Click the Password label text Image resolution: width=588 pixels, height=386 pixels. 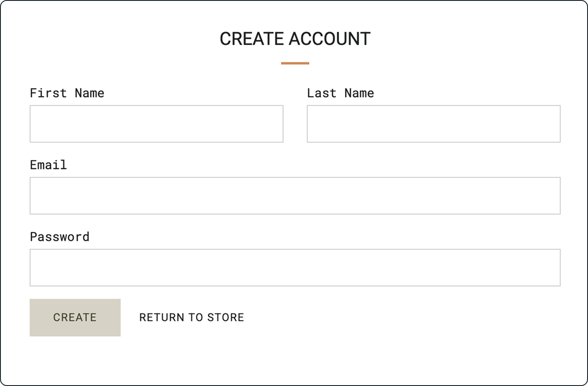tap(60, 237)
